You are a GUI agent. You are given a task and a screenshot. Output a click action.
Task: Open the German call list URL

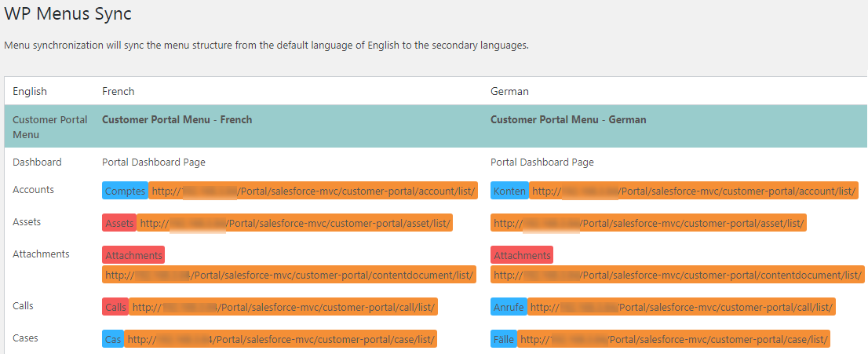681,307
